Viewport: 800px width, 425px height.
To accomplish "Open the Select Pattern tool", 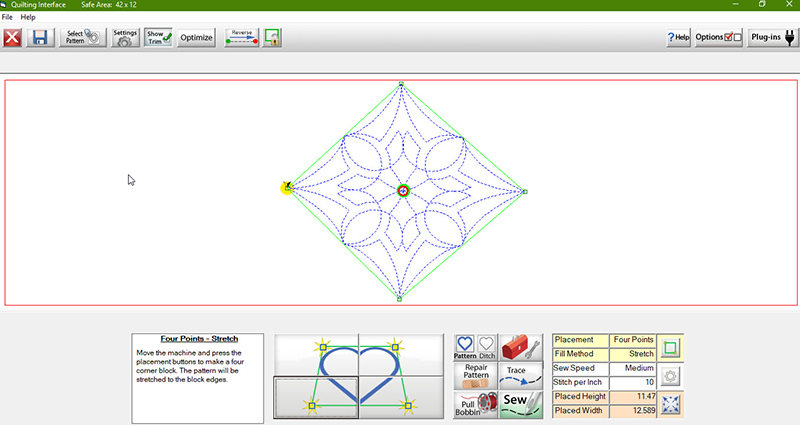I will pos(82,38).
